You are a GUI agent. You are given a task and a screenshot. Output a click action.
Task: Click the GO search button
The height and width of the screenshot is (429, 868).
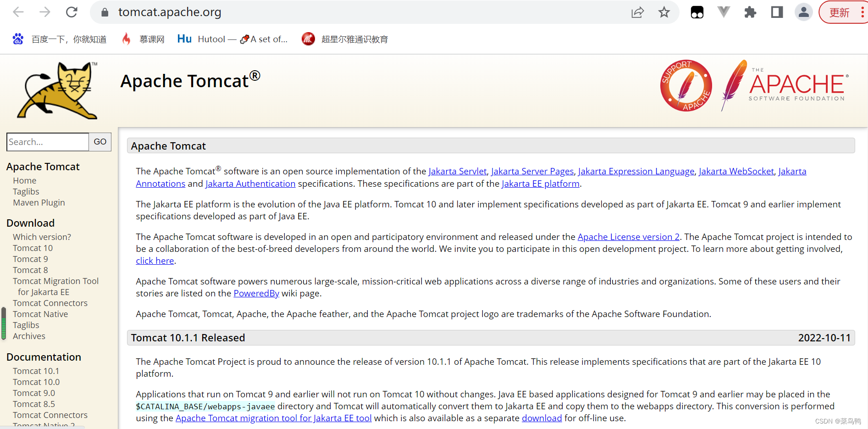[x=100, y=142]
